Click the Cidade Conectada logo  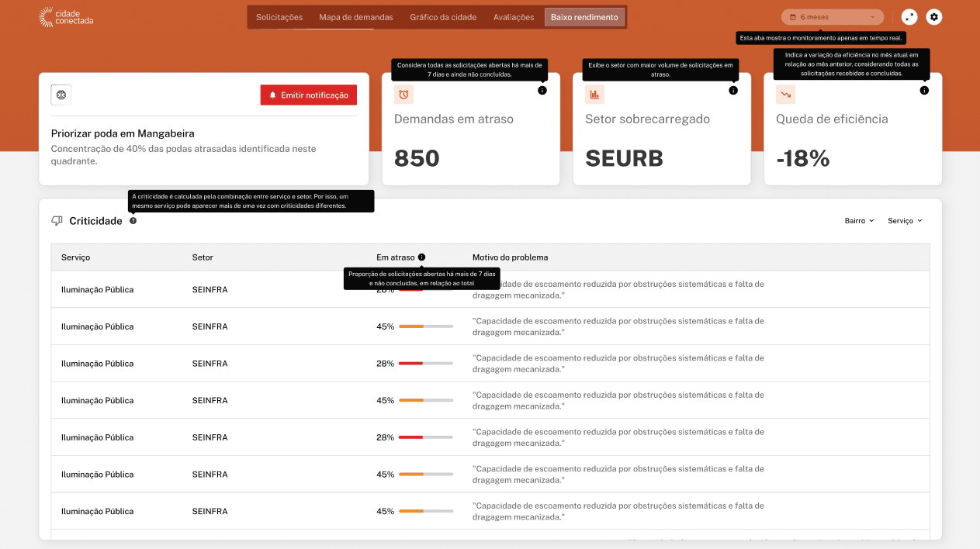click(66, 16)
